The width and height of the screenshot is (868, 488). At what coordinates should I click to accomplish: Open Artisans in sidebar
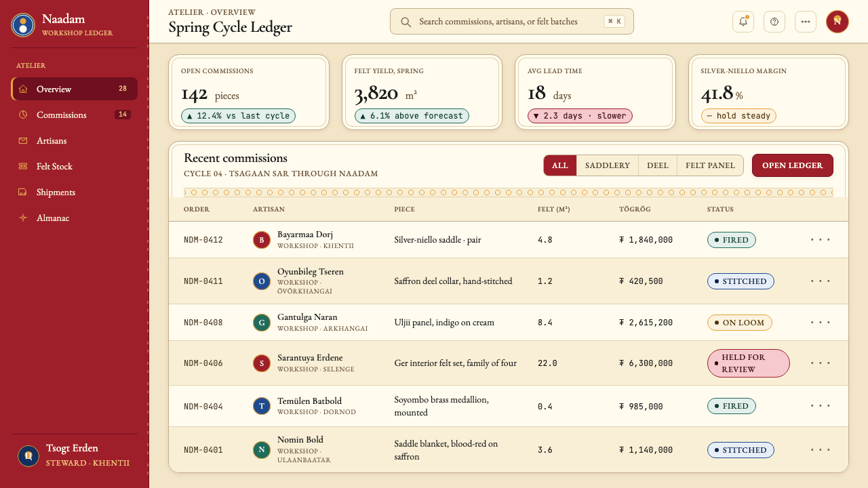pyautogui.click(x=75, y=140)
